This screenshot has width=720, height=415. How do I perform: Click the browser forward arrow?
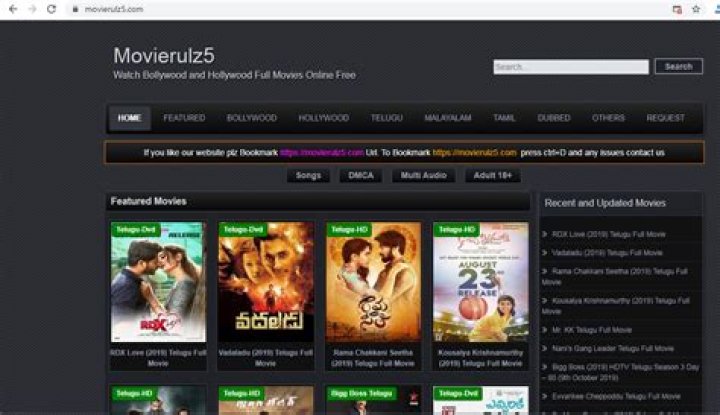coord(31,9)
